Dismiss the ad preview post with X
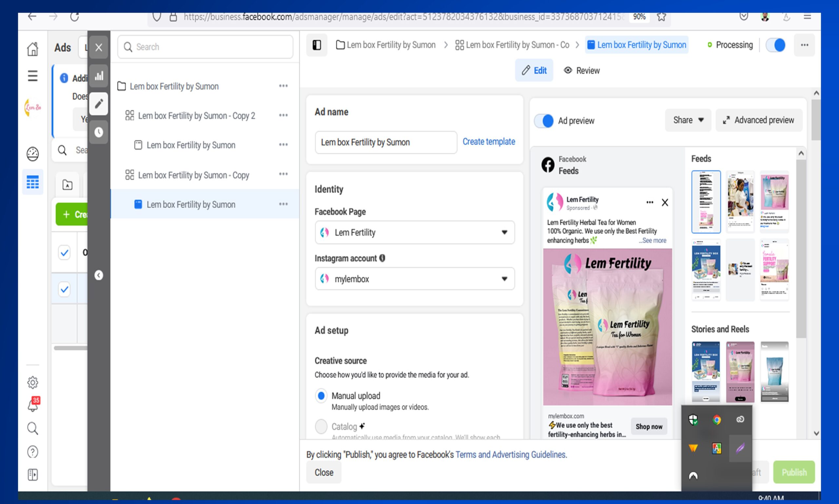Screen dimensions: 839x504 click(x=665, y=203)
